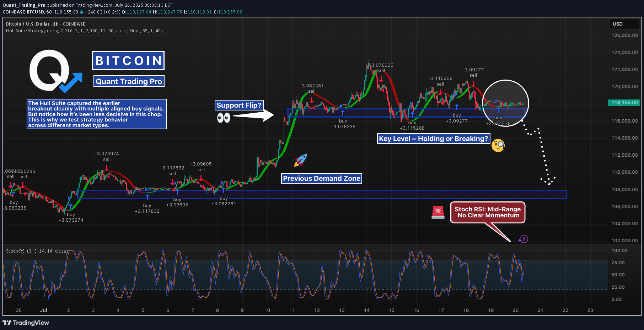This screenshot has height=330, width=644.
Task: Click the sell -3.076335 signal label
Action: 382,68
